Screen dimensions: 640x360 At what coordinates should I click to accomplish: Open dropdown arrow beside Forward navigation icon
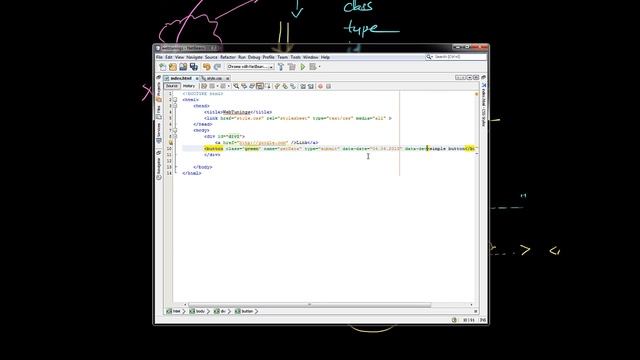point(229,86)
